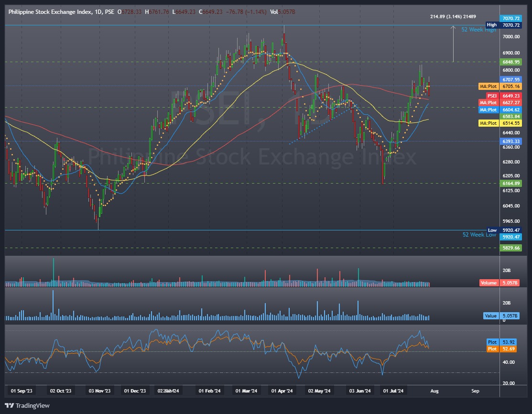Image resolution: width=532 pixels, height=414 pixels.
Task: Select the green level label 6848.95
Action: click(x=510, y=62)
